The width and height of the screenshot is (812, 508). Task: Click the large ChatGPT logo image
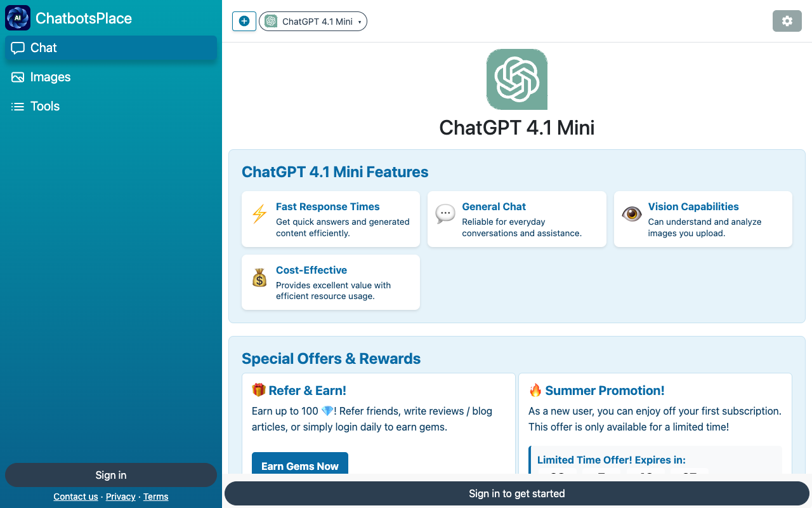[x=517, y=79]
